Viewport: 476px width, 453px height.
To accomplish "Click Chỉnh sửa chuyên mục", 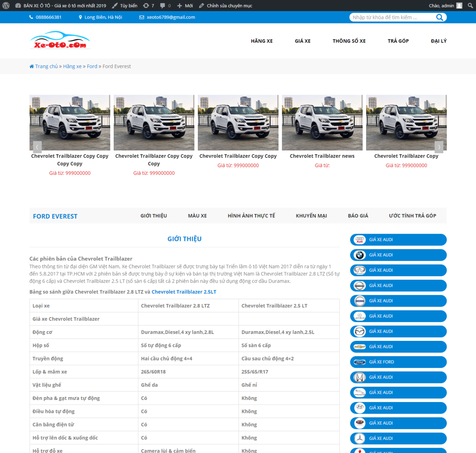I will 226,6.
